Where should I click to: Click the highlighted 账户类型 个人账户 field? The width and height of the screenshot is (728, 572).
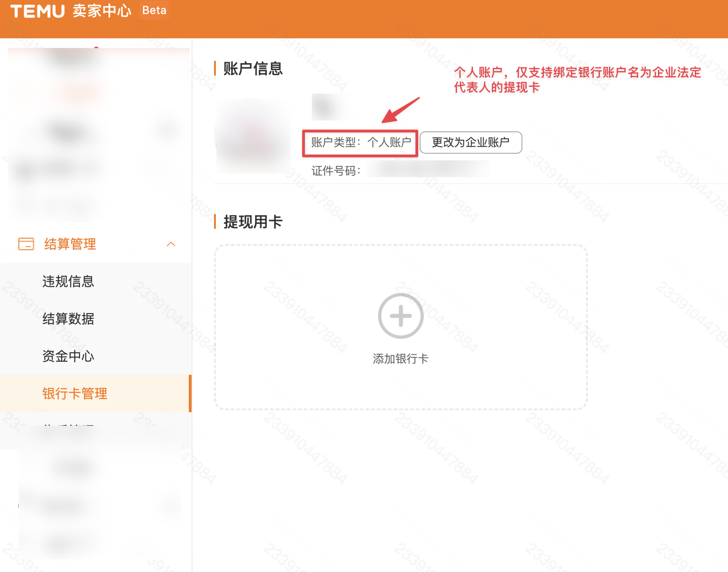tap(360, 143)
